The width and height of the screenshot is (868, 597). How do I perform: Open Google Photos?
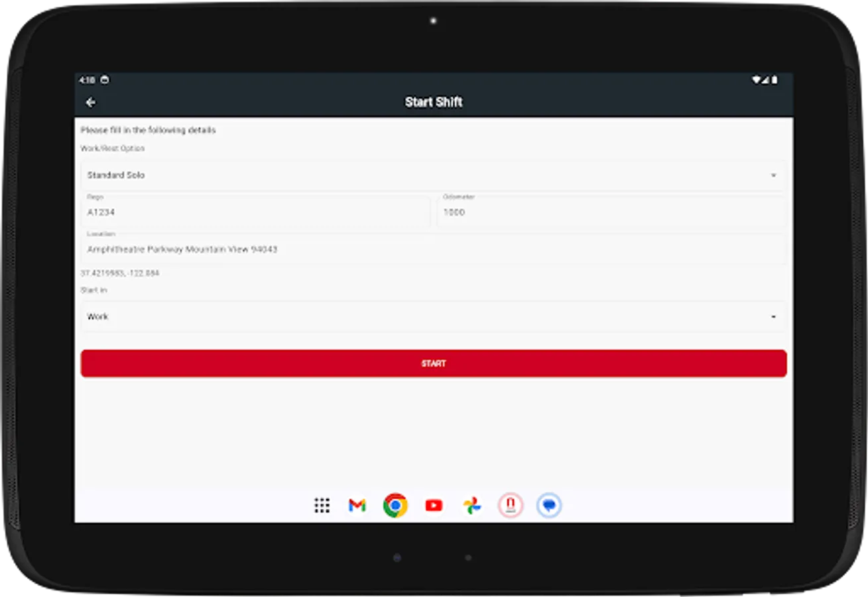pos(471,505)
